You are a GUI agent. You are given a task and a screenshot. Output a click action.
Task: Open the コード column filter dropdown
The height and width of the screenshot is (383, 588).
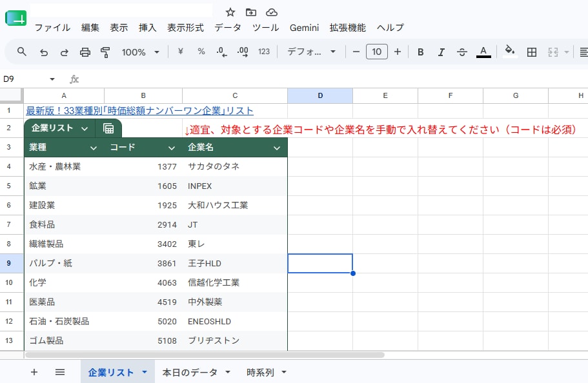[x=172, y=148]
